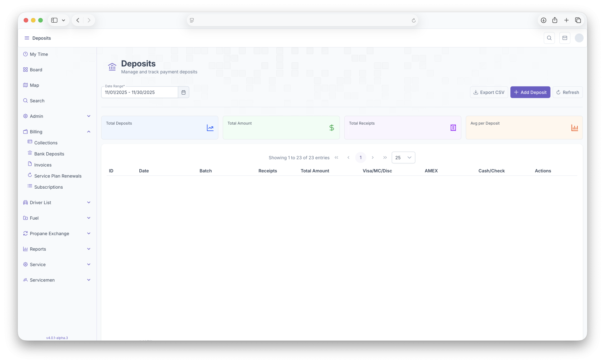
Task: Expand the Propane Exchange section
Action: tap(89, 234)
